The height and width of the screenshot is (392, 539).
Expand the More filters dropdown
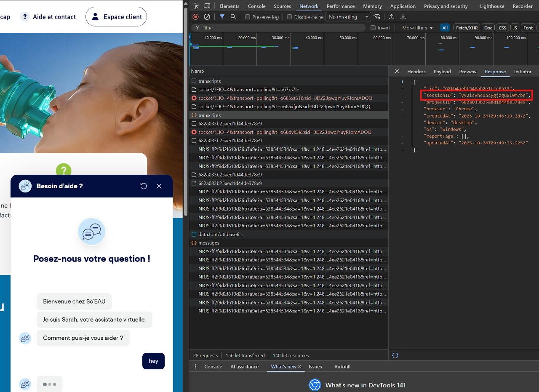[417, 28]
